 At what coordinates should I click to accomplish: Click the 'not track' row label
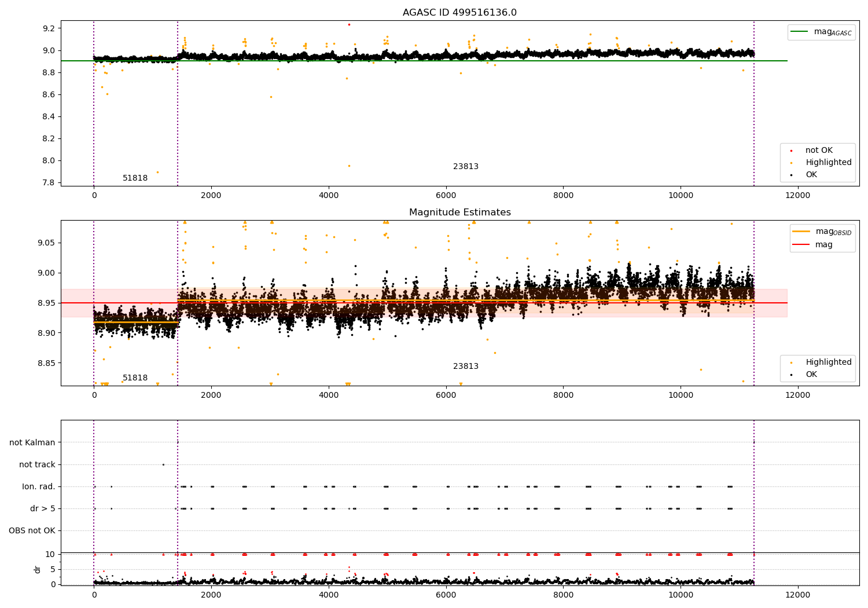[x=37, y=465]
